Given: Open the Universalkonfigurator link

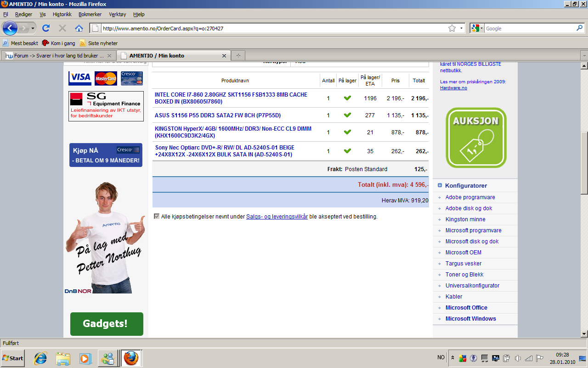Looking at the screenshot, I should click(472, 286).
